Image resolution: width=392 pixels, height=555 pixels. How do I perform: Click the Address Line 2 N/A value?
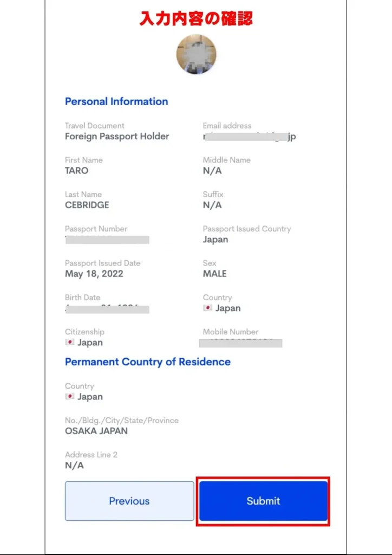74,466
